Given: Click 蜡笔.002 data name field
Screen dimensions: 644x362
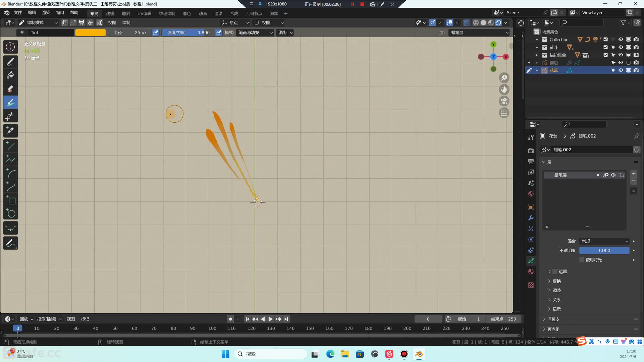Looking at the screenshot, I should click(592, 150).
